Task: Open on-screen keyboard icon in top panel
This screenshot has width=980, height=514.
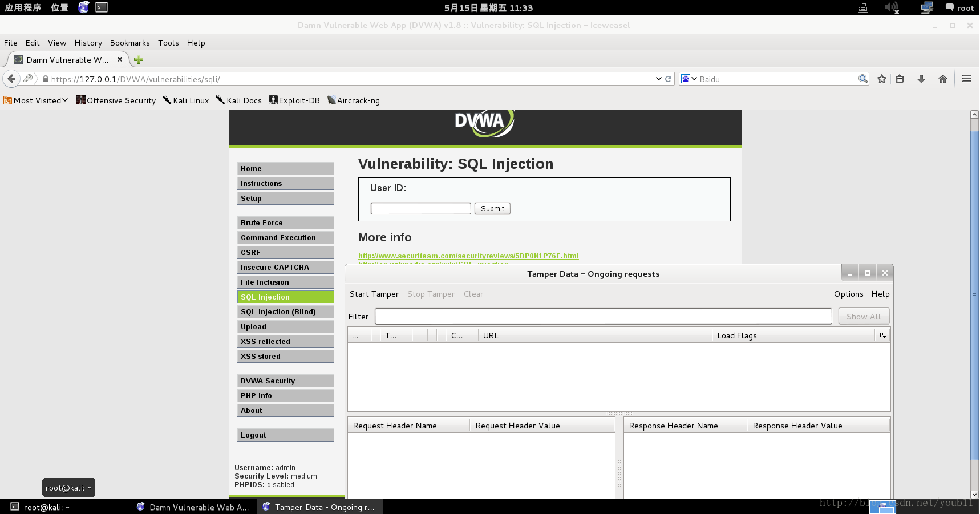Action: click(863, 8)
